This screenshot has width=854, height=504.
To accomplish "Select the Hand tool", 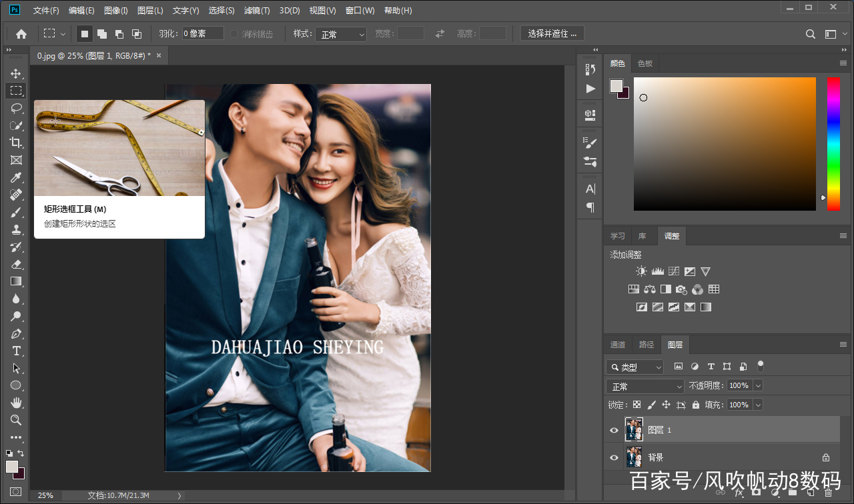I will pyautogui.click(x=16, y=403).
